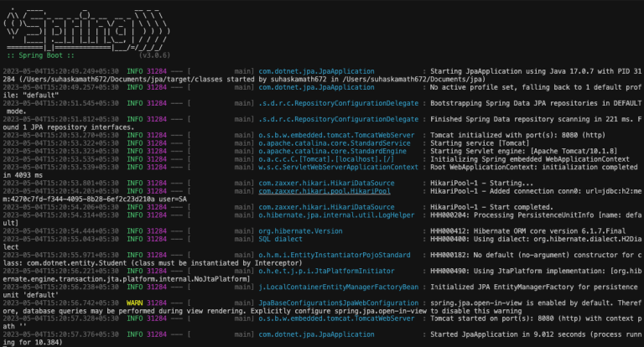
Task: Click the ':: Spring Boot ::' banner label
Action: (40, 55)
